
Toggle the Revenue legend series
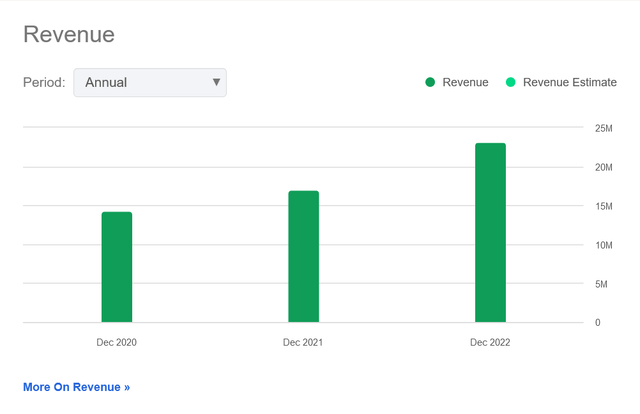point(457,82)
